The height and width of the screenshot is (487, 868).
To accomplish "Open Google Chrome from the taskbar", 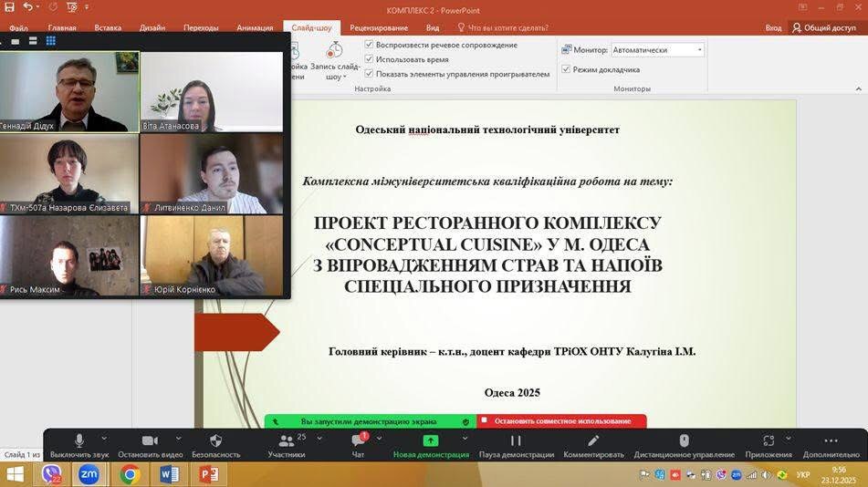I will coord(130,474).
